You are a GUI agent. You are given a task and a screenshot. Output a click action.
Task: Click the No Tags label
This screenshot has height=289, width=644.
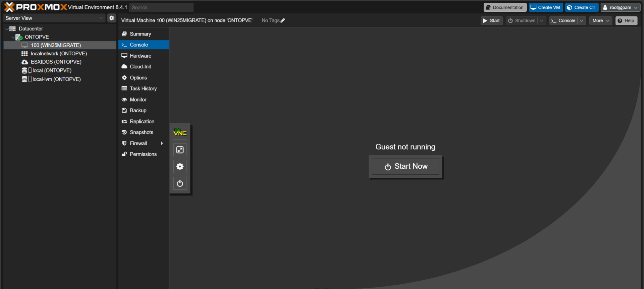tap(270, 20)
